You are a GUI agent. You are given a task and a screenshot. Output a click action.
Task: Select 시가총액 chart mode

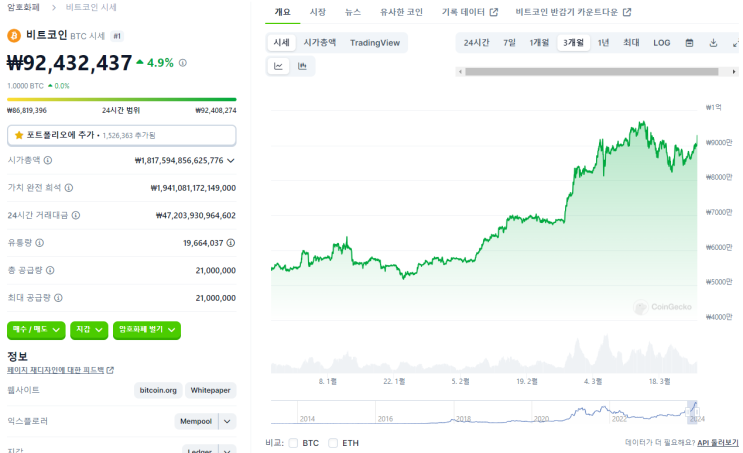[x=320, y=43]
